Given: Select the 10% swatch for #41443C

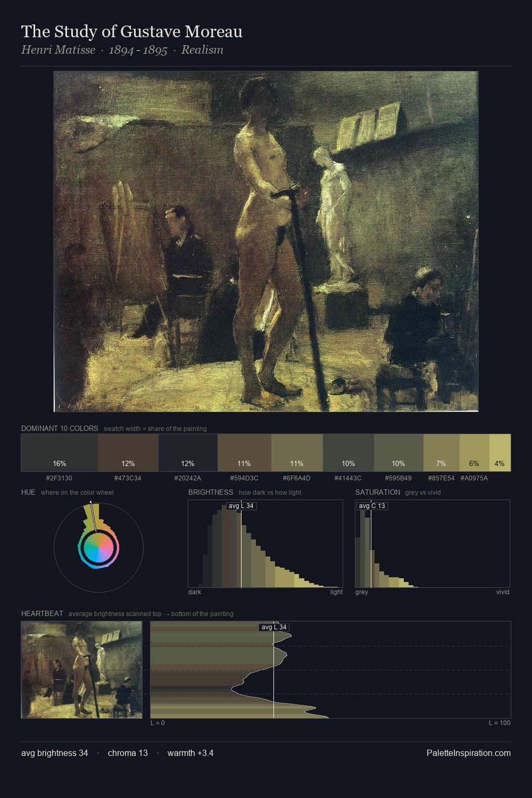Looking at the screenshot, I should 348,453.
